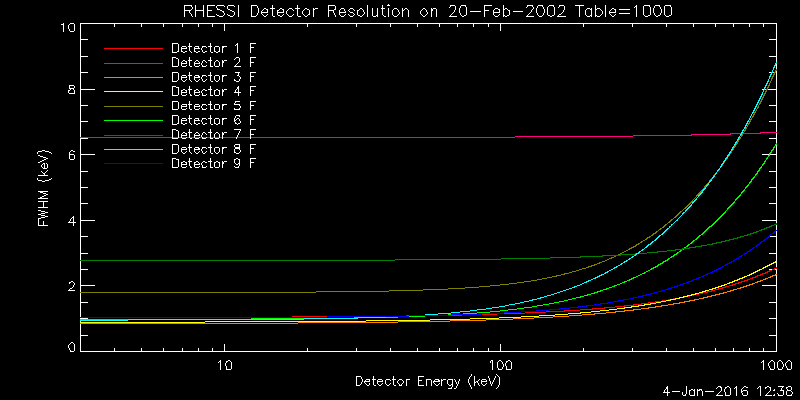Pick the Detector 5 F legend text
This screenshot has height=400, width=800.
click(213, 105)
